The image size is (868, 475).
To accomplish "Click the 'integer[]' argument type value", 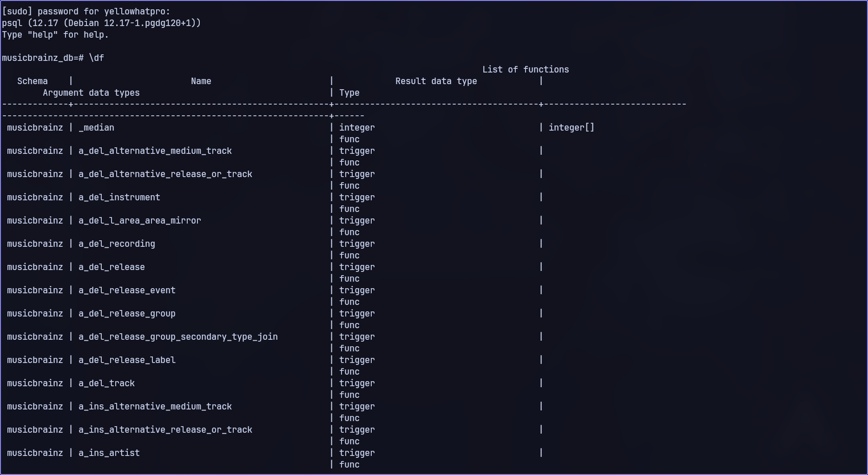I will point(572,128).
